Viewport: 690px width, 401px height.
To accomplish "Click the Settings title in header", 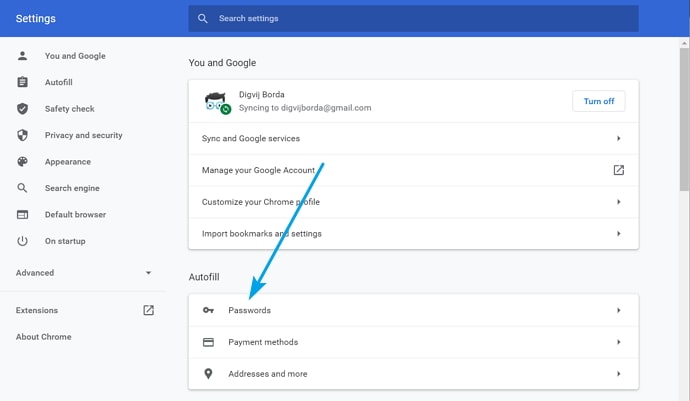I will [36, 18].
